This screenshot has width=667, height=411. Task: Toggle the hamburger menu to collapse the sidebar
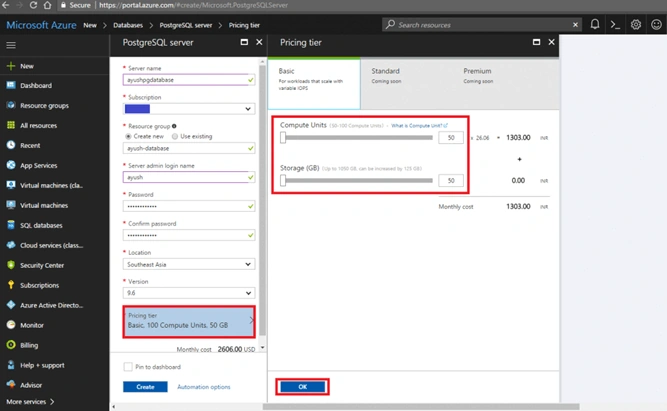pyautogui.click(x=11, y=45)
